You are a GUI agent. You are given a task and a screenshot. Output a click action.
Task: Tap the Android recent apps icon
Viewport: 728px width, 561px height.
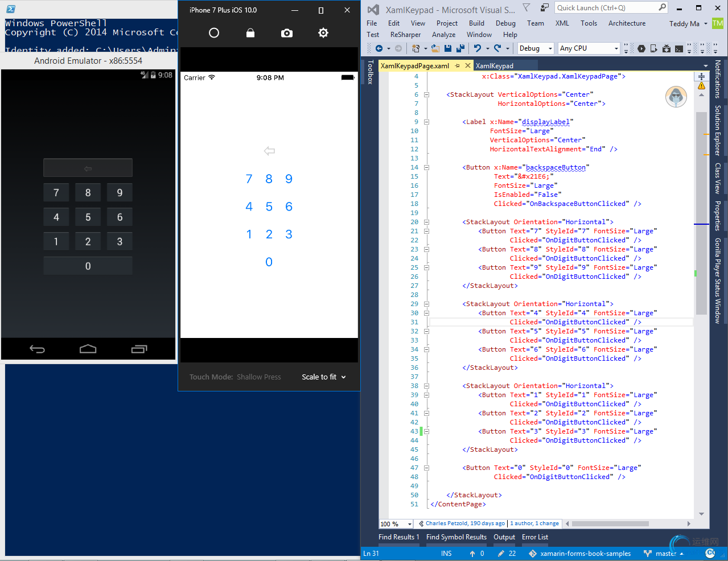tap(139, 349)
